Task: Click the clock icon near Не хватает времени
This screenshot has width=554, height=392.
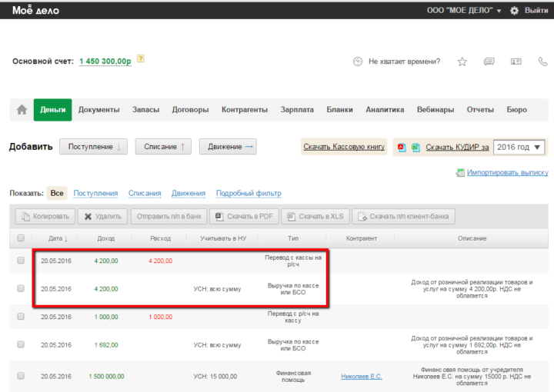Action: tap(358, 61)
